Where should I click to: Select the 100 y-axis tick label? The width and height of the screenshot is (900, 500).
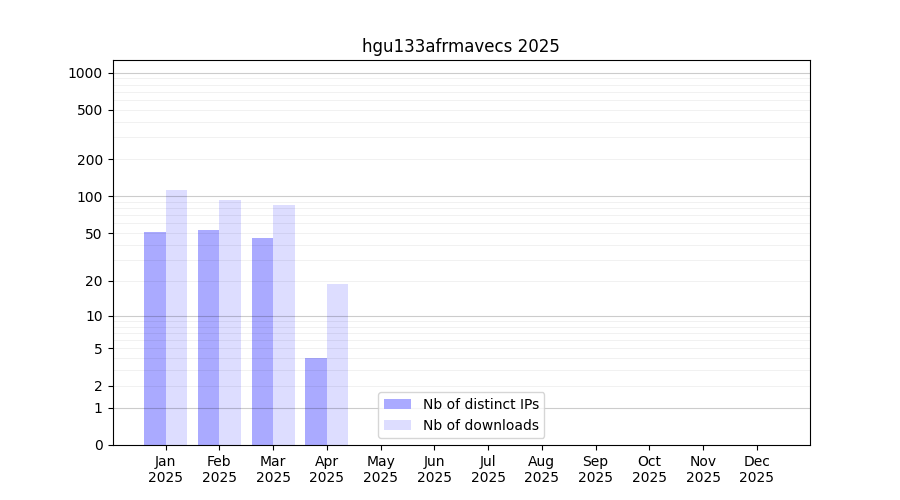tap(91, 197)
